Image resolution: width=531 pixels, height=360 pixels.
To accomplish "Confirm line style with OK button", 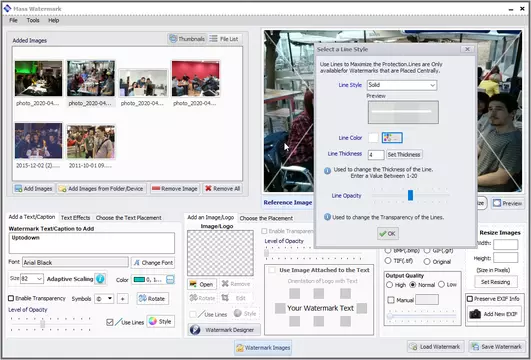I will point(388,234).
